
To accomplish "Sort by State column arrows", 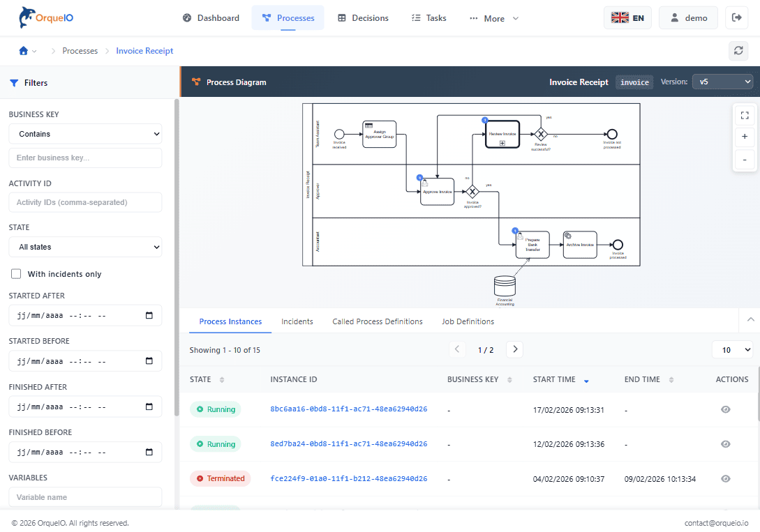I will (x=222, y=379).
